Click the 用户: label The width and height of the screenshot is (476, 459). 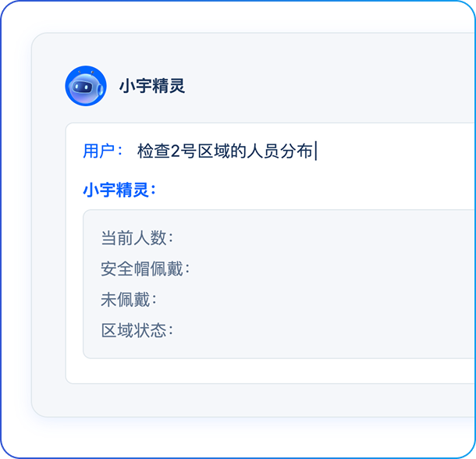pyautogui.click(x=103, y=151)
